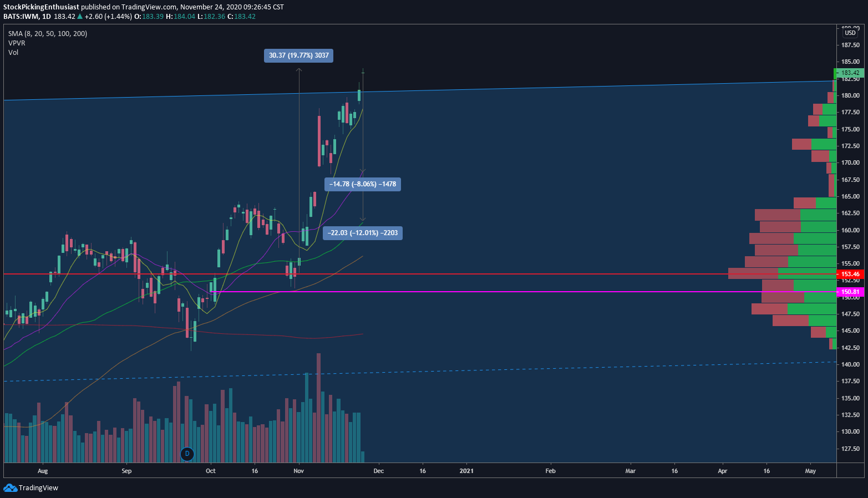868x498 pixels.
Task: Click the USD currency button
Action: pos(850,33)
